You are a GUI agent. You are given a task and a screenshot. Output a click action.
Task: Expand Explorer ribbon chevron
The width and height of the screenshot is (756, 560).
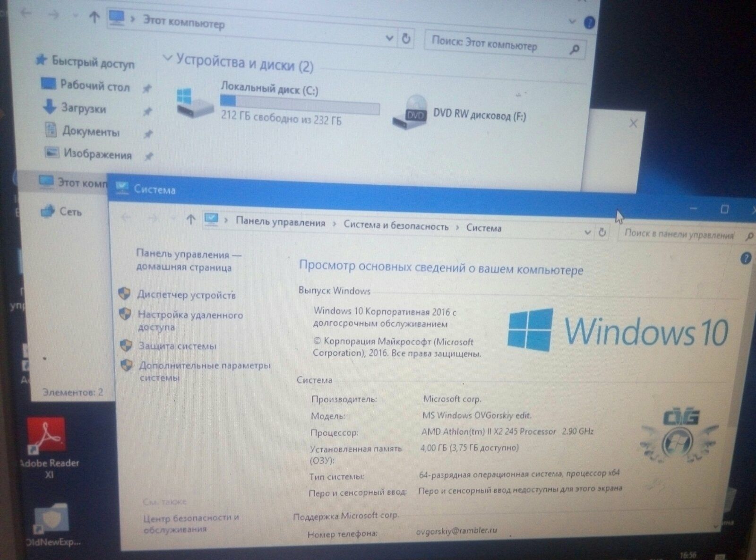click(x=572, y=21)
